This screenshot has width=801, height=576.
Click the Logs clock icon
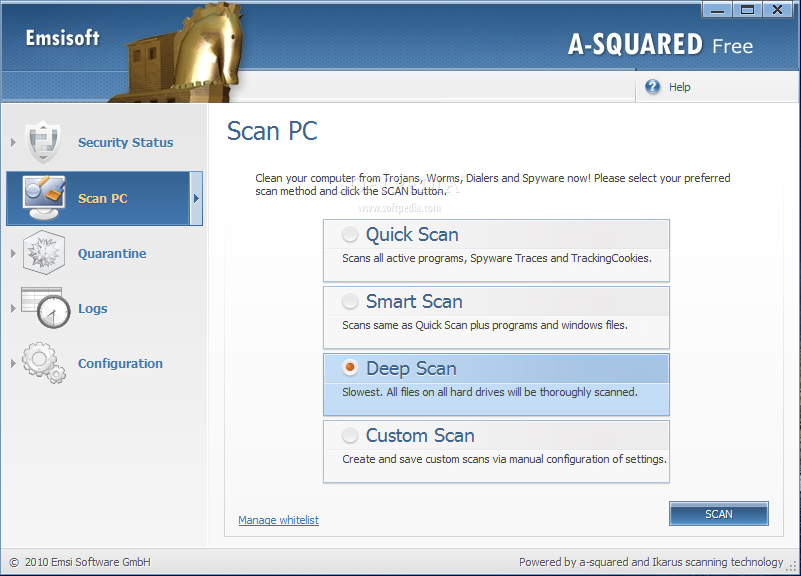[43, 308]
